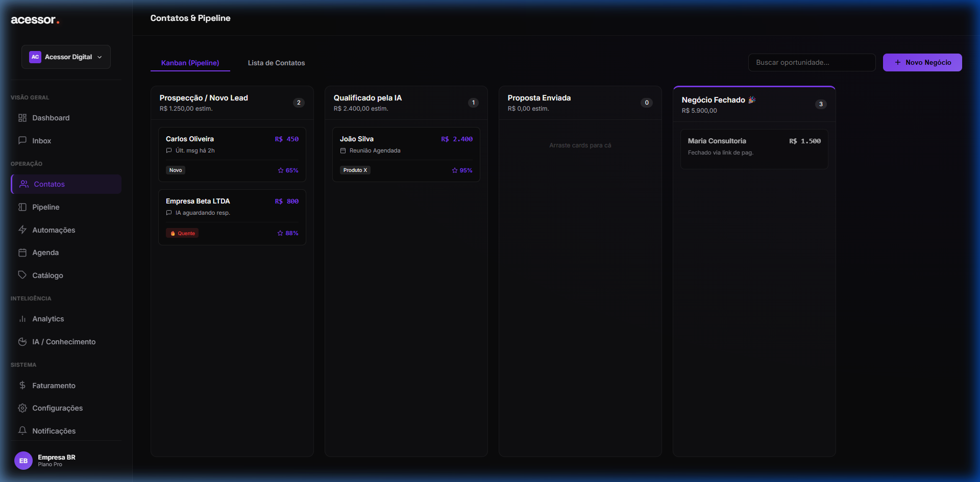This screenshot has width=980, height=482.
Task: Open Dashboard from the sidebar
Action: coord(66,118)
